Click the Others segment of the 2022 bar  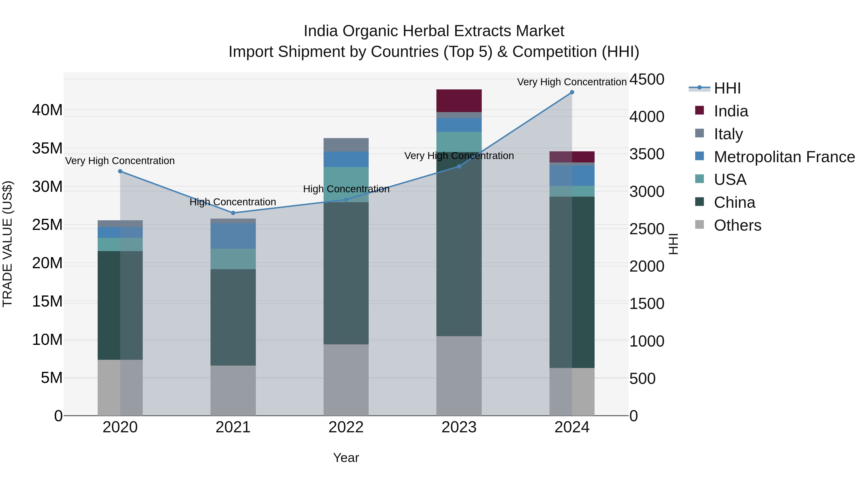[346, 380]
